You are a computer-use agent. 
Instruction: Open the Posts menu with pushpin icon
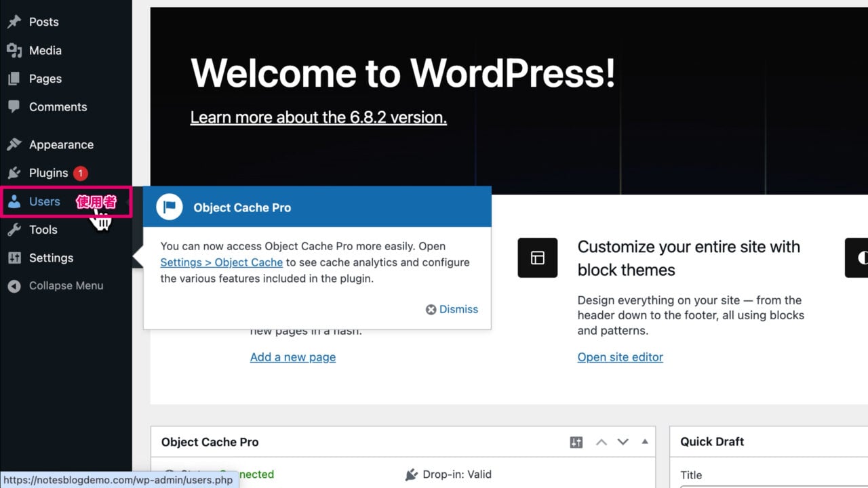click(x=15, y=22)
